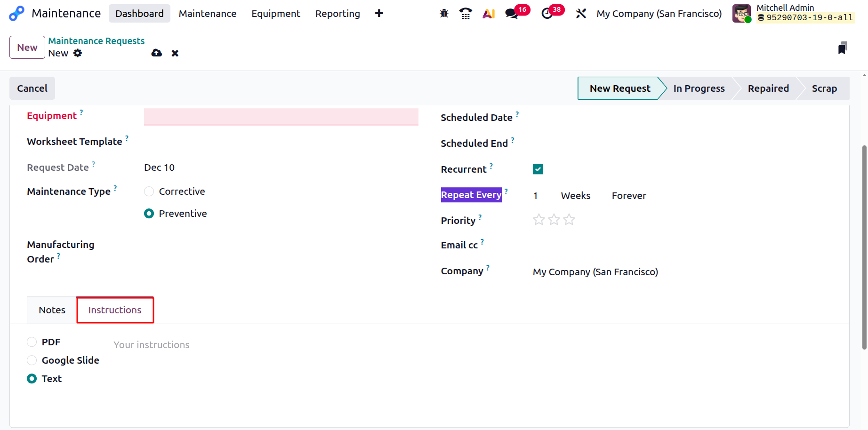Switch to the Notes tab
The height and width of the screenshot is (430, 868).
point(52,310)
